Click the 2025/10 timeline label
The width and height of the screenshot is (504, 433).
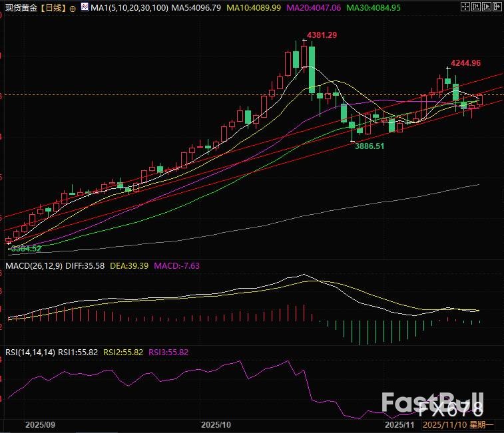coord(215,424)
